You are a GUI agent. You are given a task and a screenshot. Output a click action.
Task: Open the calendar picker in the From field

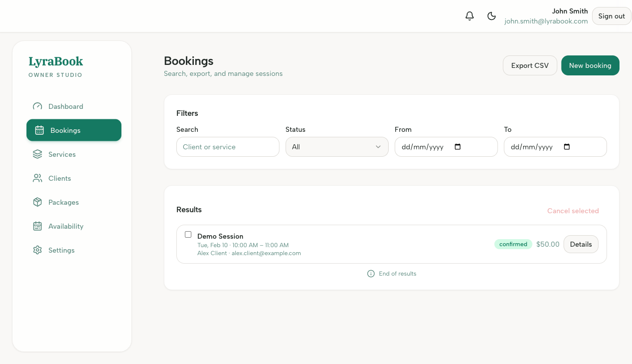coord(458,146)
